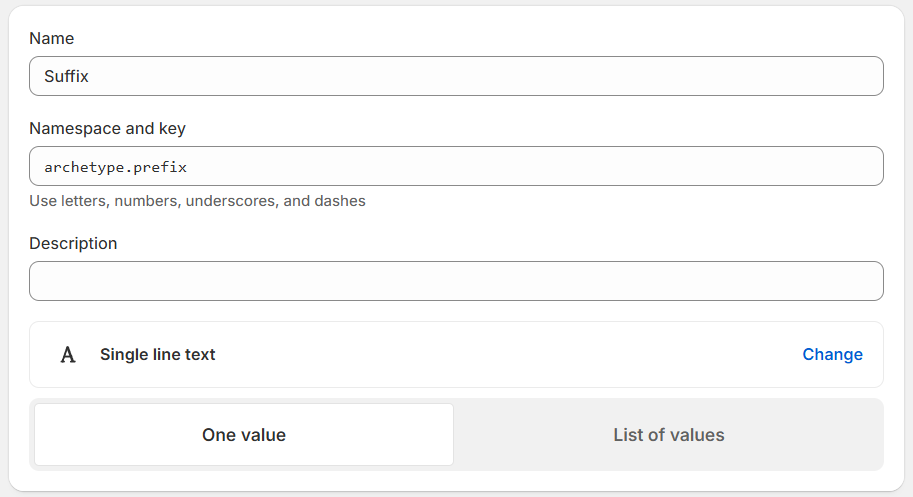This screenshot has width=913, height=497.
Task: Click the Name field label
Action: click(52, 38)
